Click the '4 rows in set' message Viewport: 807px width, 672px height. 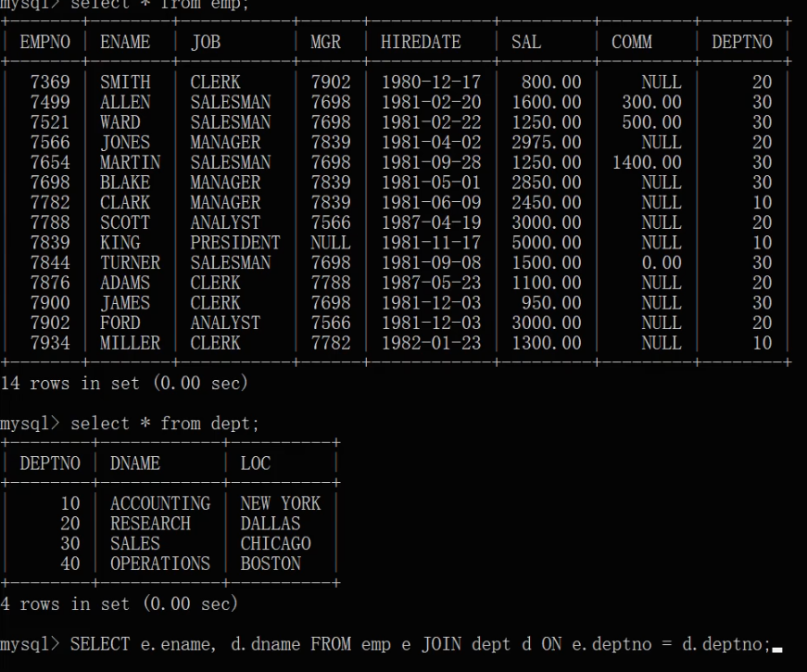pyautogui.click(x=65, y=603)
